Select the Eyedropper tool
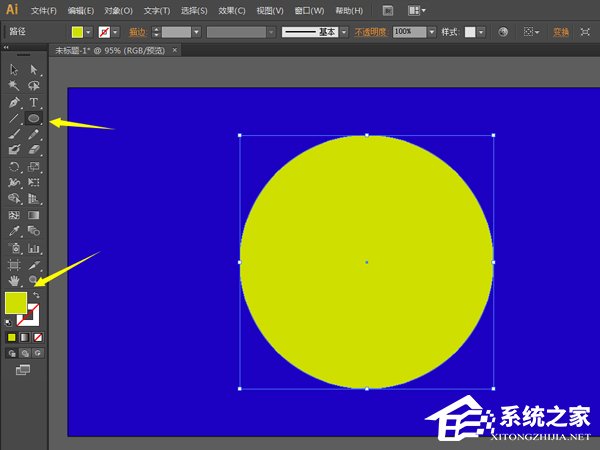 14,231
